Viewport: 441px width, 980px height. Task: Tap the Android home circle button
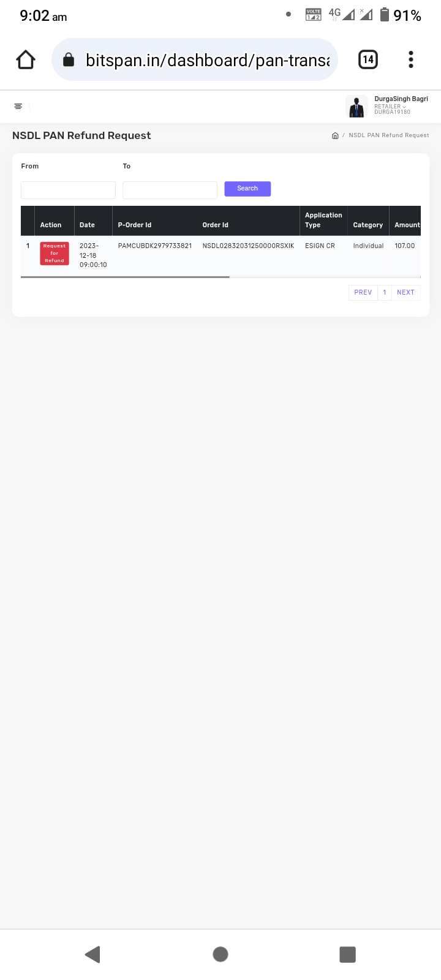click(221, 954)
